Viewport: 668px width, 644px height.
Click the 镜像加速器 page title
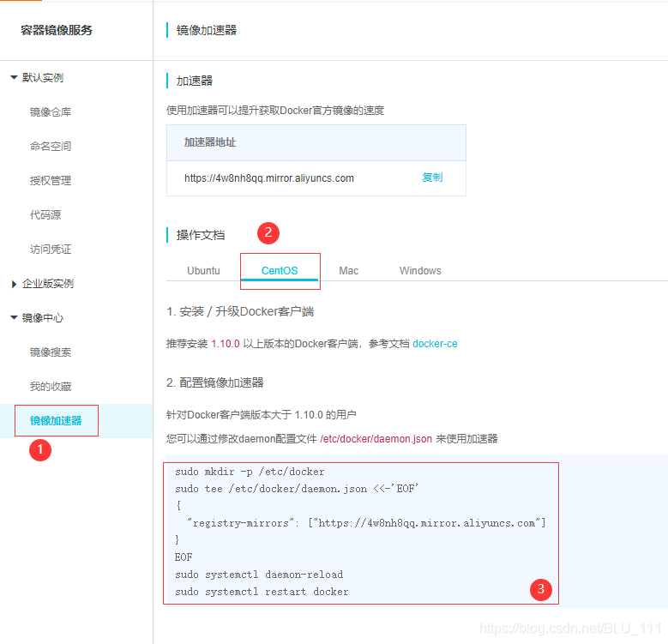(206, 30)
